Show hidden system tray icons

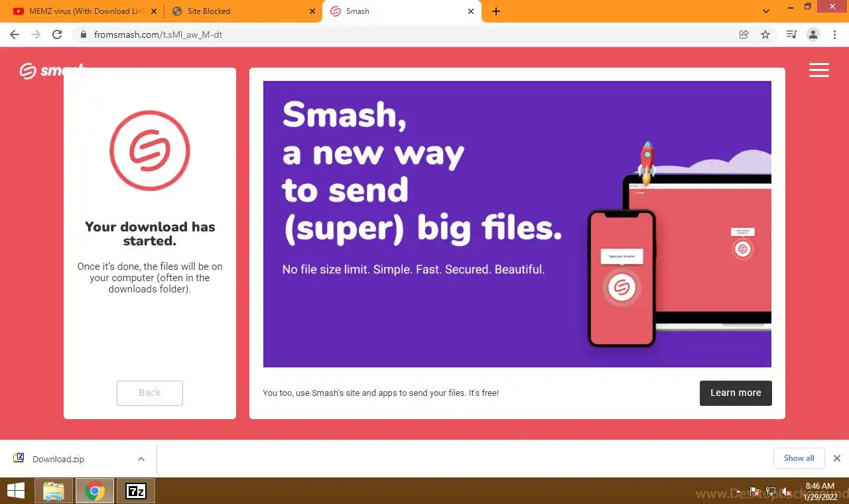[x=740, y=491]
